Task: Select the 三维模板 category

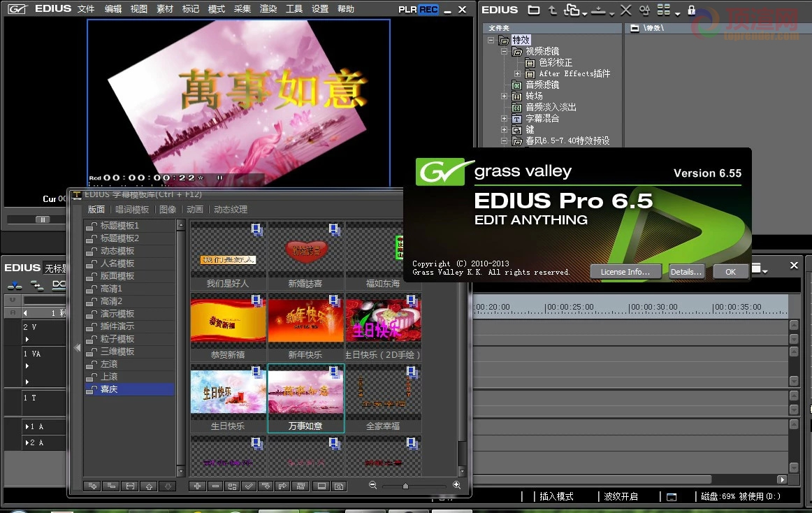Action: pyautogui.click(x=129, y=352)
